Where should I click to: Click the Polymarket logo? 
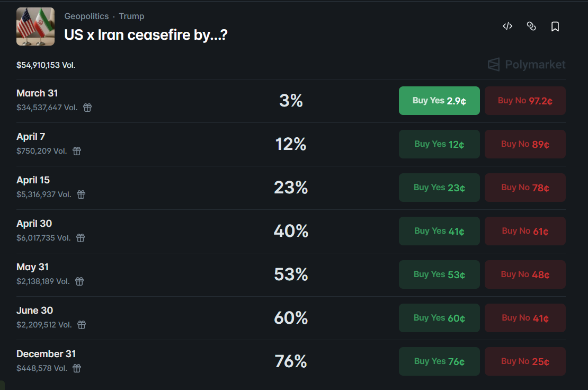[x=526, y=64]
